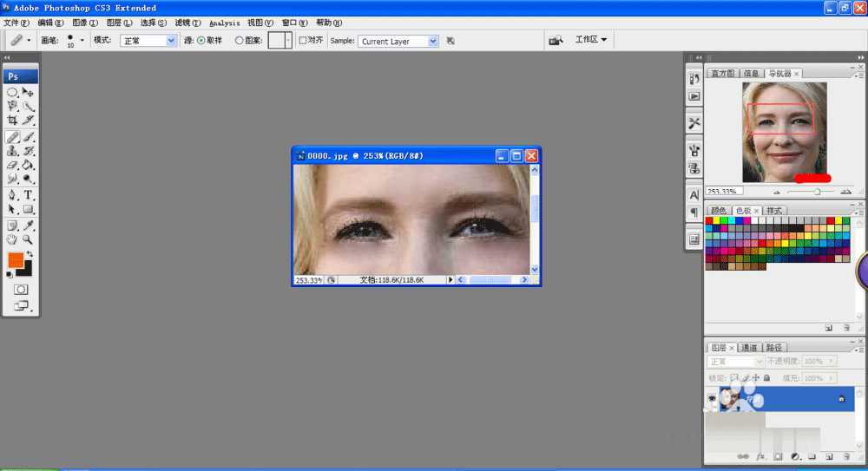
Task: Select the History Brush tool
Action: (x=28, y=151)
